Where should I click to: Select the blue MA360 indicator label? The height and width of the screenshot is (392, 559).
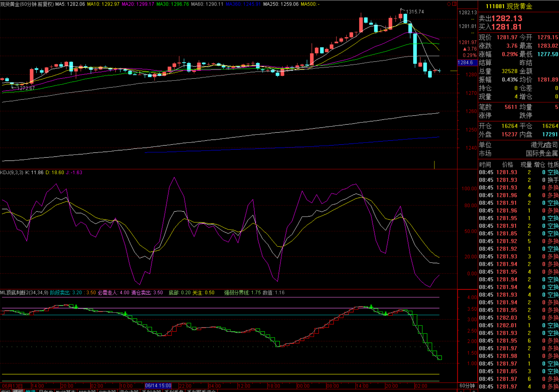point(243,4)
